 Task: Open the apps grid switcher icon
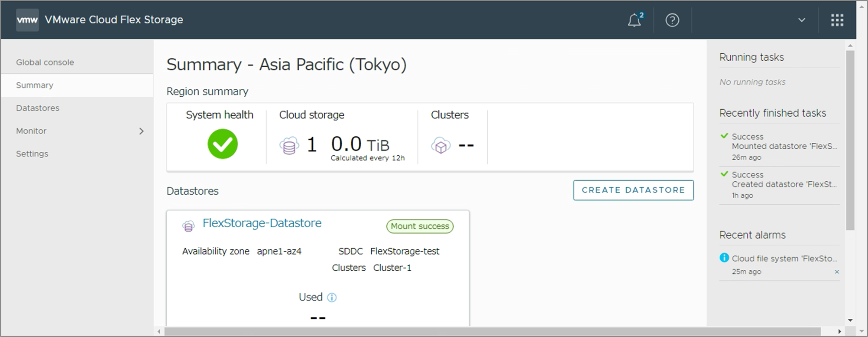(x=837, y=20)
